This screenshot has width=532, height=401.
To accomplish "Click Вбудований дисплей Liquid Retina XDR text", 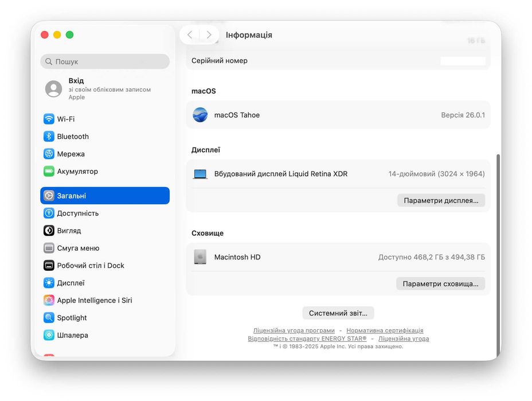I will 280,174.
